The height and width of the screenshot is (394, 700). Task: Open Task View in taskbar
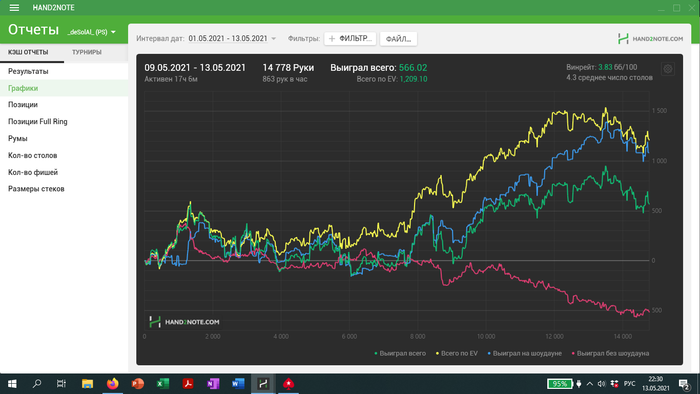[x=61, y=384]
